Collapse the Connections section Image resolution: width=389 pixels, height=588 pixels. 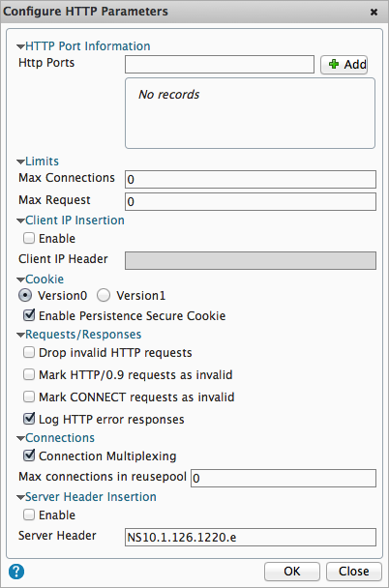pos(21,438)
